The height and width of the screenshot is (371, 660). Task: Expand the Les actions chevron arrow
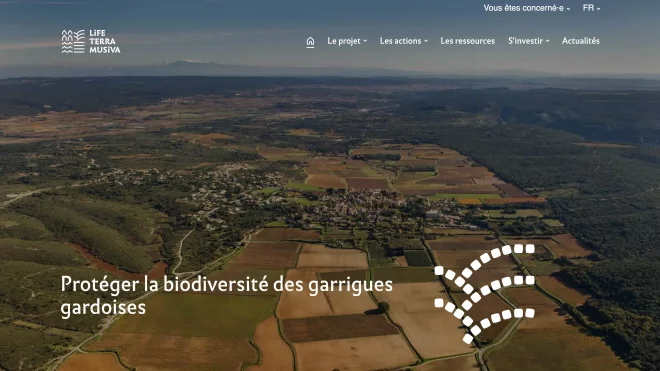[x=426, y=41]
